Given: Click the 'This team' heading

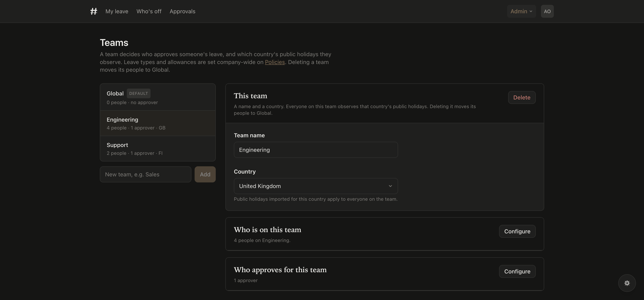Looking at the screenshot, I should pyautogui.click(x=251, y=96).
